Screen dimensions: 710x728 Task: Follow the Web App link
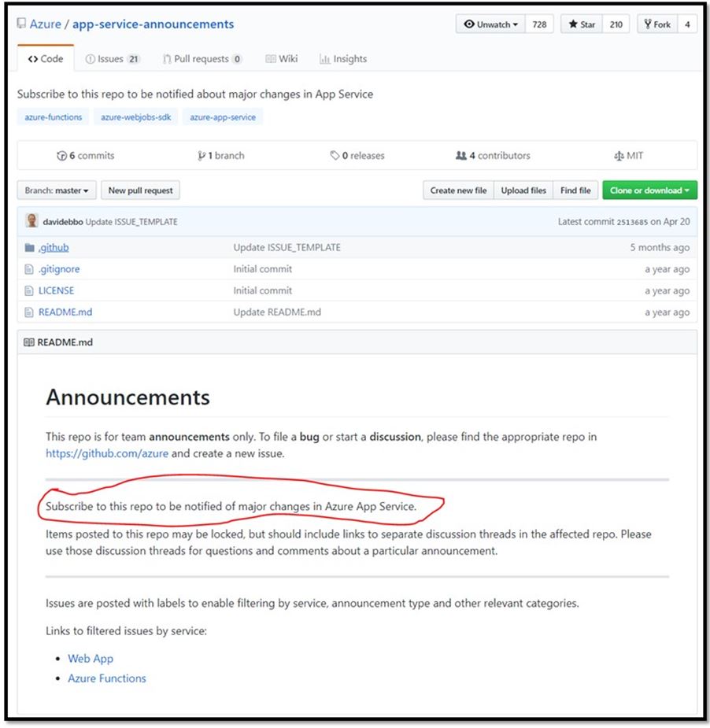click(x=90, y=658)
